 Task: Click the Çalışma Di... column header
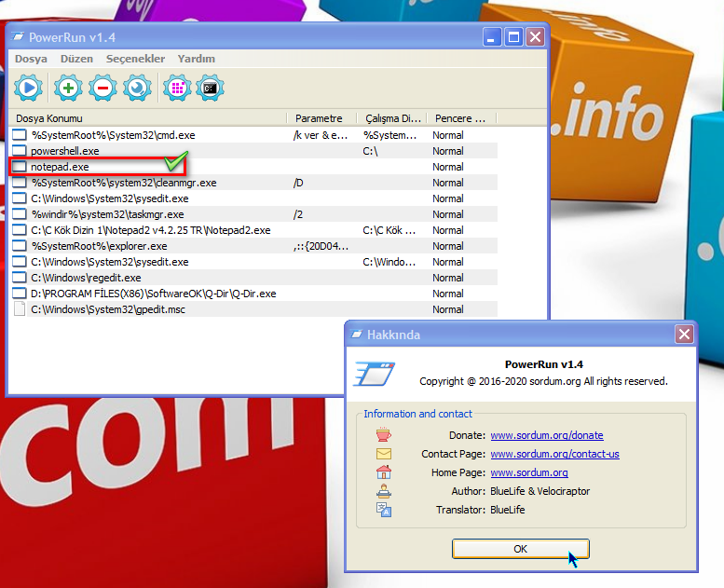392,118
